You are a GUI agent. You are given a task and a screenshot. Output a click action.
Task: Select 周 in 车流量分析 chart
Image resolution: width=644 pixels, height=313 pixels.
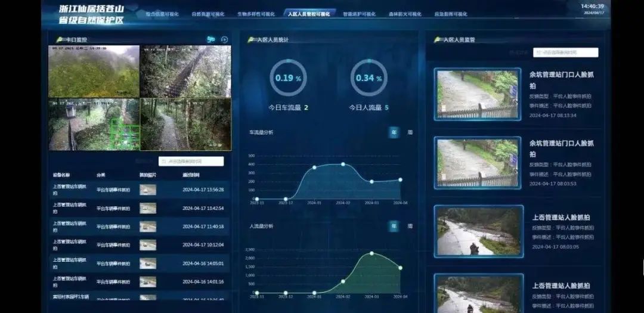click(410, 132)
